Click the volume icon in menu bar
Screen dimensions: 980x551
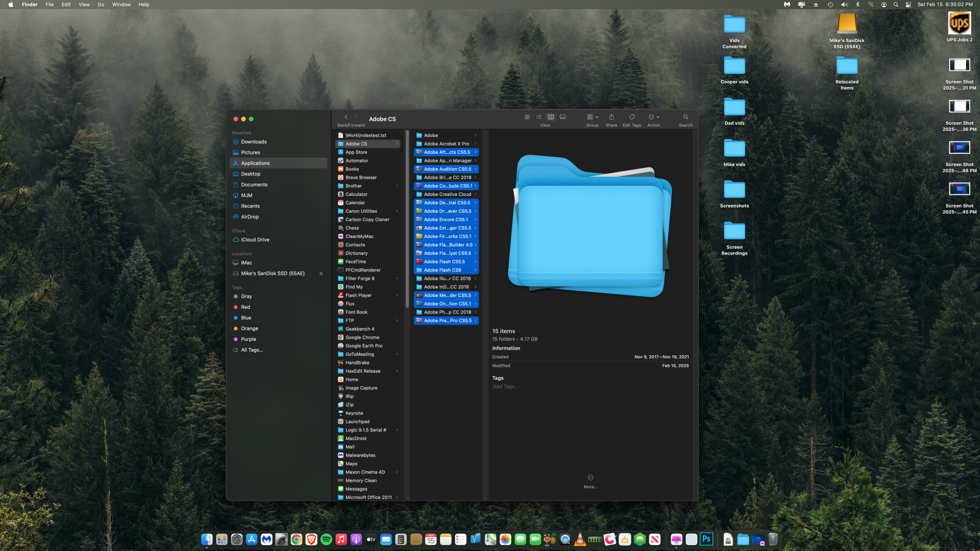click(x=844, y=4)
